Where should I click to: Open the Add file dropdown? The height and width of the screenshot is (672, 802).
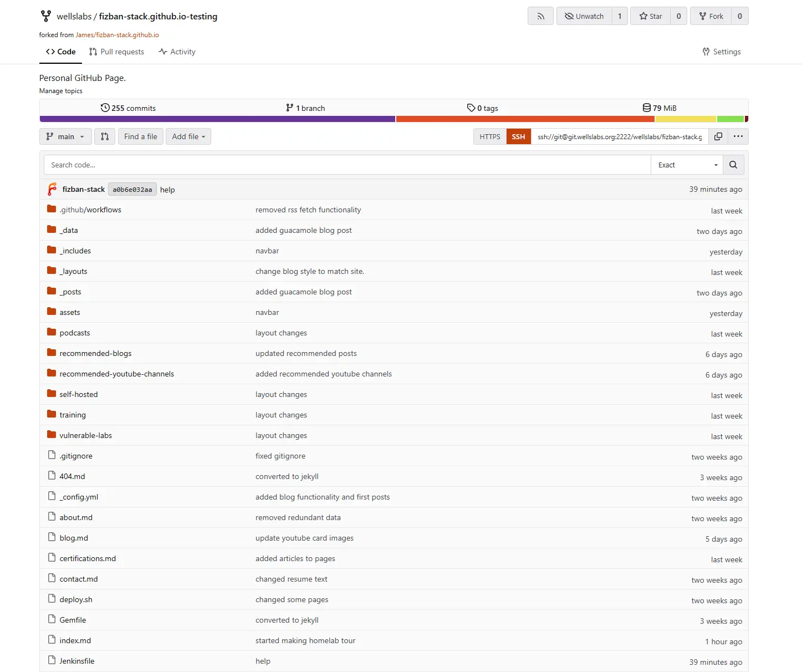click(x=188, y=136)
